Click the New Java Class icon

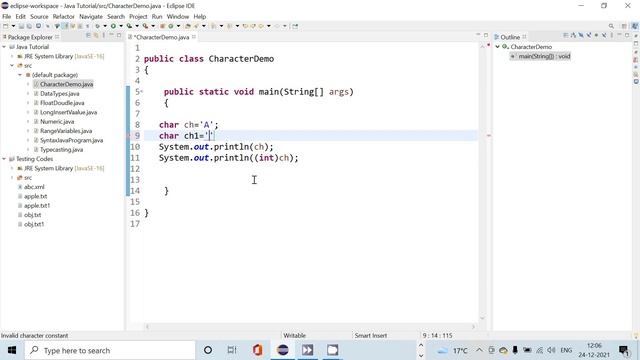(x=171, y=26)
